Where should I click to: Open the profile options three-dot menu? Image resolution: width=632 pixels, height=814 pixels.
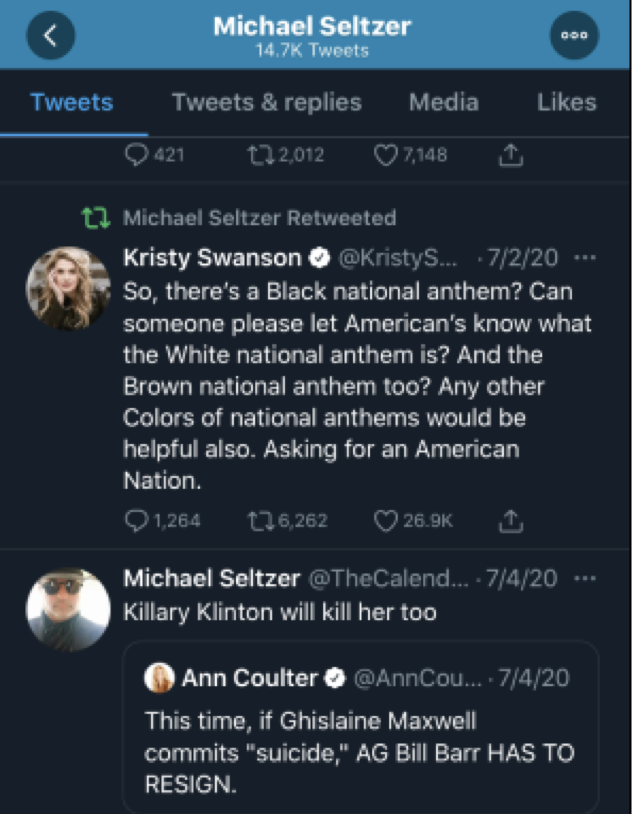[574, 35]
